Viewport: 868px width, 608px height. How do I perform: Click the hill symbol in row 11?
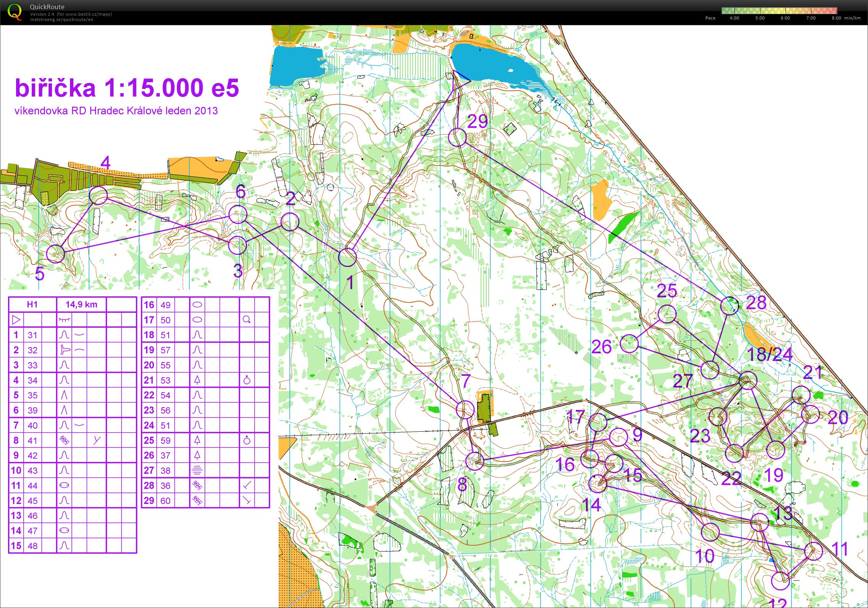pyautogui.click(x=64, y=485)
